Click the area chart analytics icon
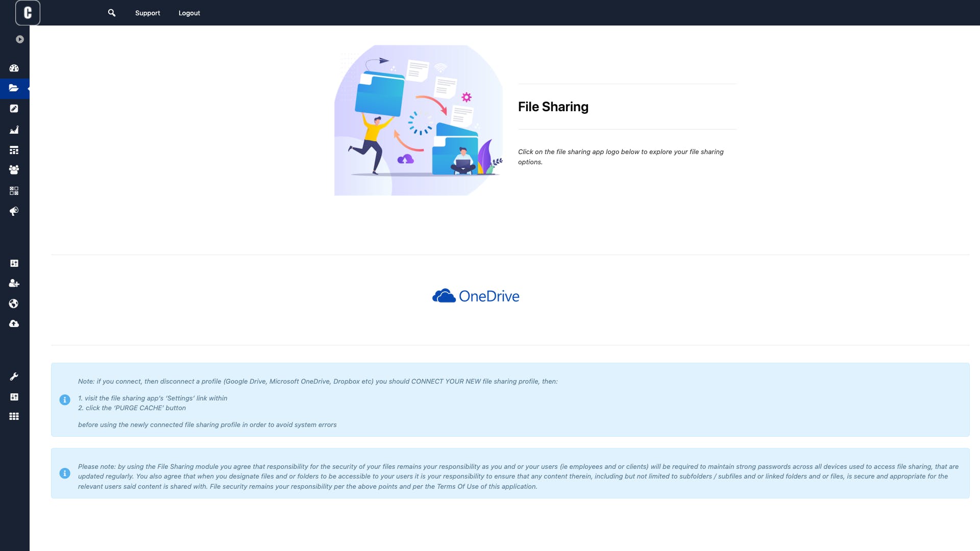Screen dimensions: 980x551 (14, 130)
